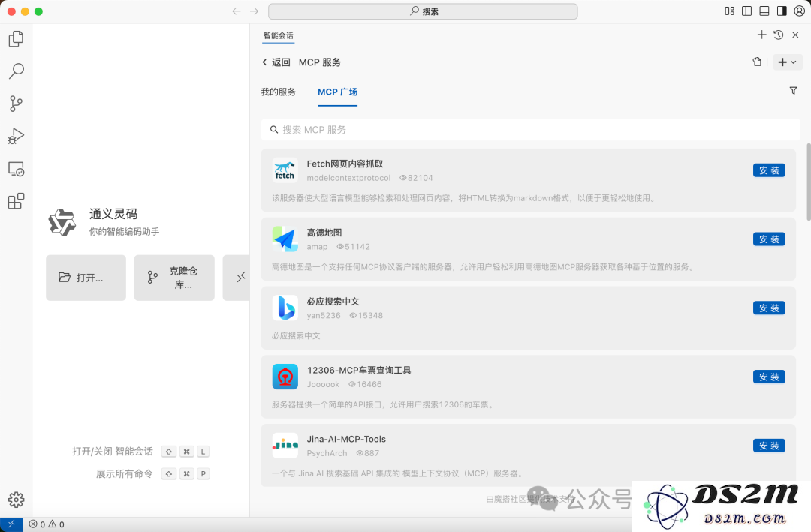Open the Run and Debug view
The height and width of the screenshot is (532, 811).
[x=16, y=136]
